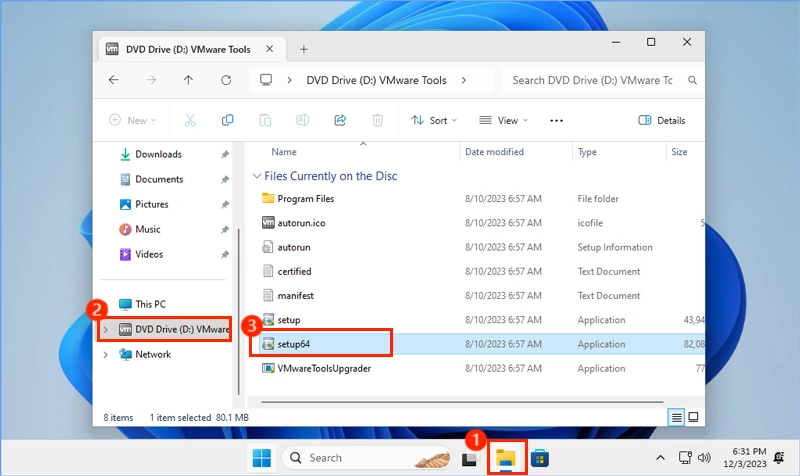
Task: Go forward with the right arrow
Action: (151, 80)
